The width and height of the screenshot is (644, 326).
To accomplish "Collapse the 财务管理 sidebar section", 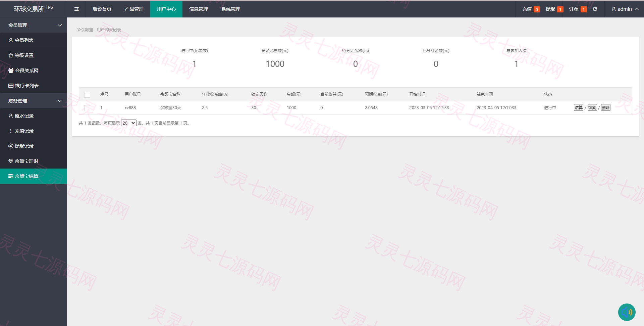I will pyautogui.click(x=60, y=101).
